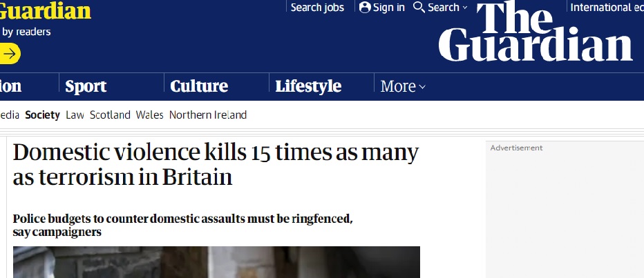Select the Society subsection
The image size is (644, 278).
point(42,115)
